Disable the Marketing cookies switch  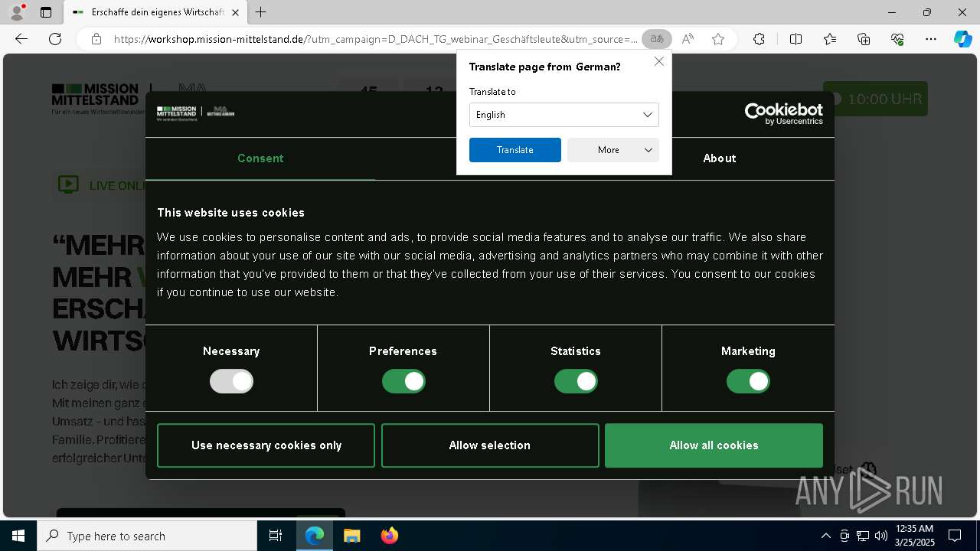(x=748, y=381)
